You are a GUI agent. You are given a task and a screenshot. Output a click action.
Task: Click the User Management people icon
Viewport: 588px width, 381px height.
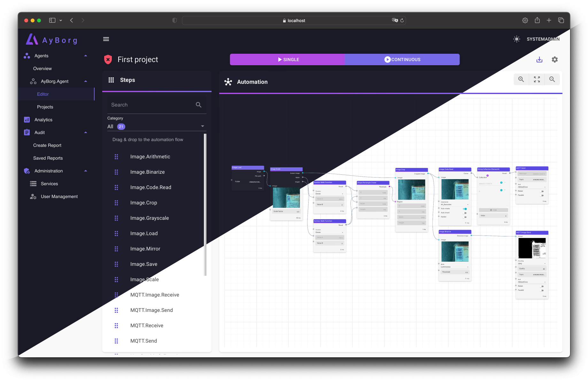coord(33,196)
